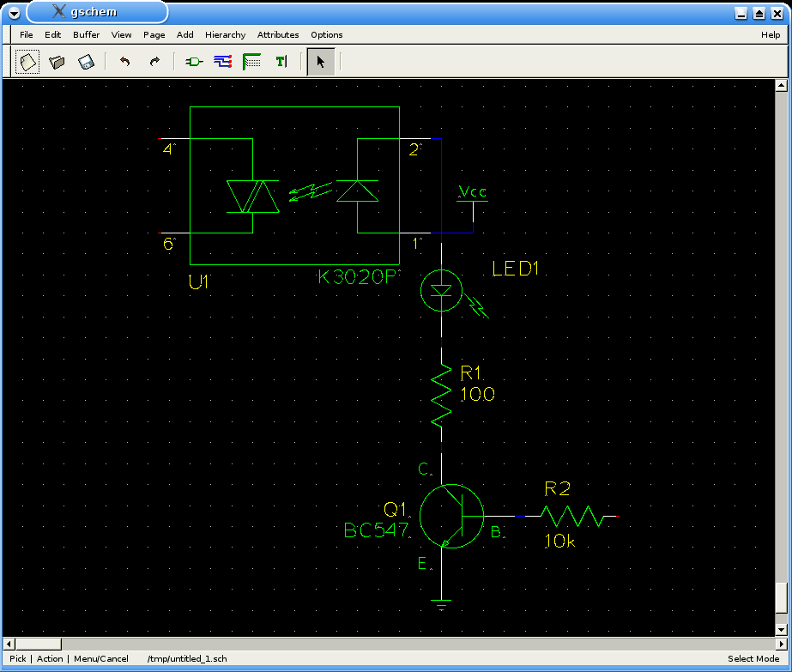Expand the Attributes menu
The width and height of the screenshot is (792, 672).
pos(278,35)
